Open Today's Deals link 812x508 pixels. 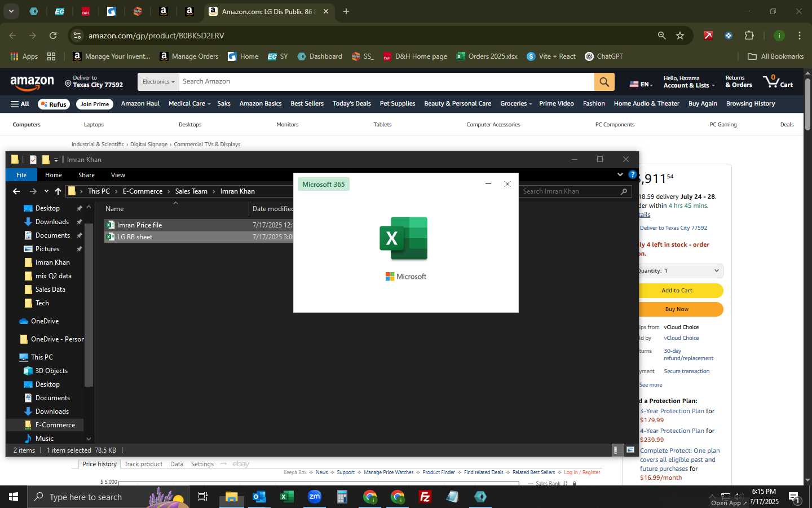[352, 104]
